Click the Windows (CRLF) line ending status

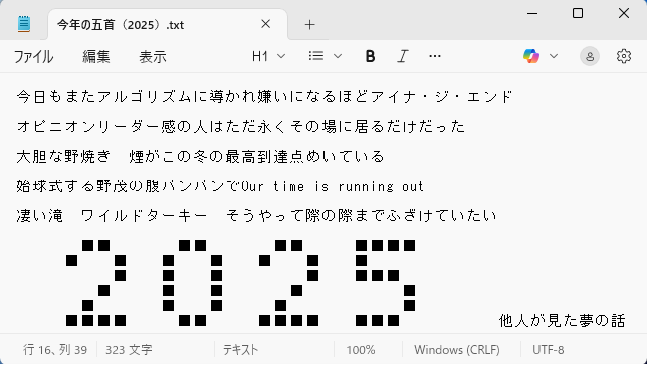(x=457, y=350)
